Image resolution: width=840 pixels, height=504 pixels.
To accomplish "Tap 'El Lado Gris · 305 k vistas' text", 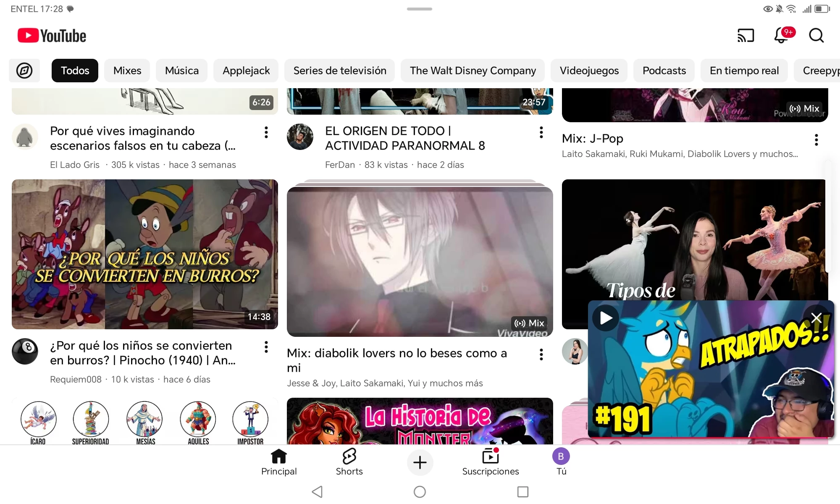I will [x=143, y=165].
